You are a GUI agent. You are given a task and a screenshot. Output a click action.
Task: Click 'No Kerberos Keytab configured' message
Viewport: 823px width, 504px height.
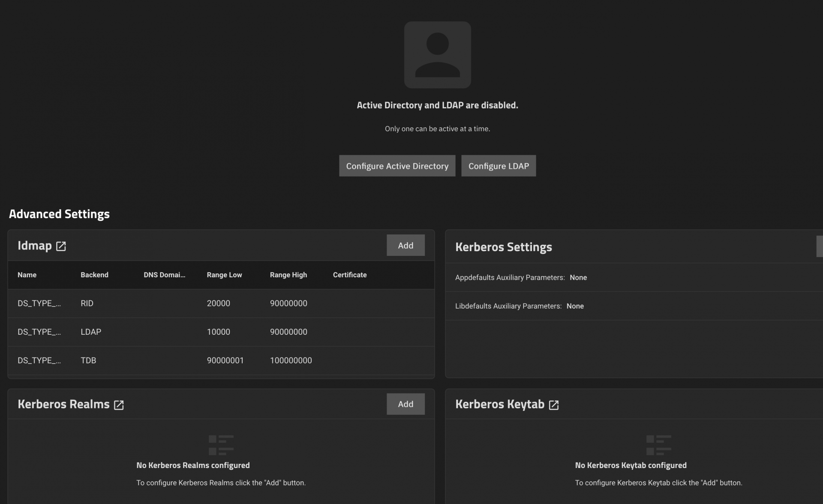[631, 465]
